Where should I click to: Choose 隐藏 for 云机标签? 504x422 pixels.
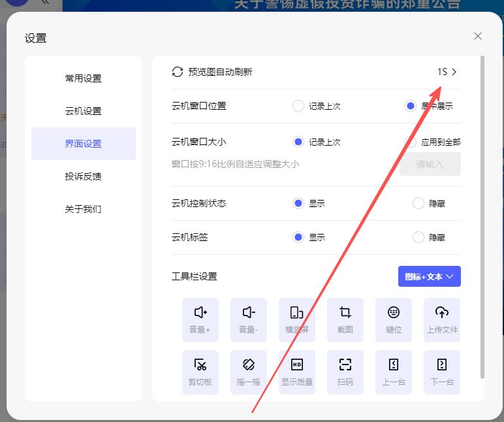pyautogui.click(x=418, y=237)
